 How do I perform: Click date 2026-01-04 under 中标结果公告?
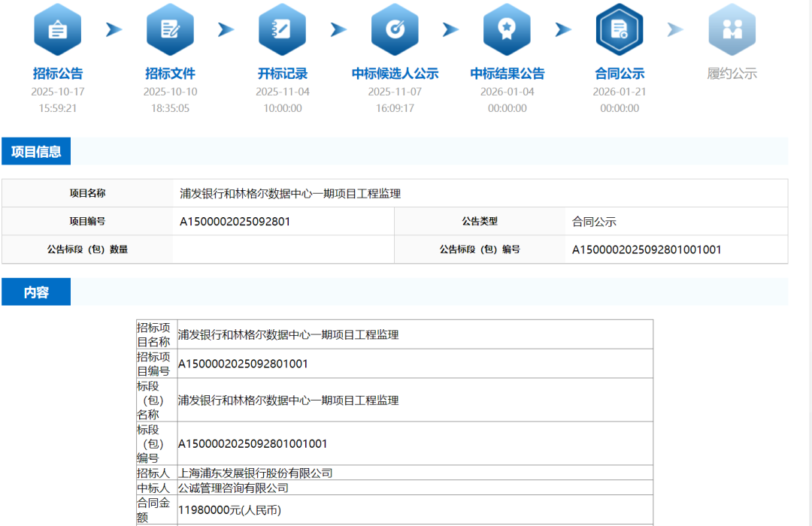pyautogui.click(x=507, y=92)
